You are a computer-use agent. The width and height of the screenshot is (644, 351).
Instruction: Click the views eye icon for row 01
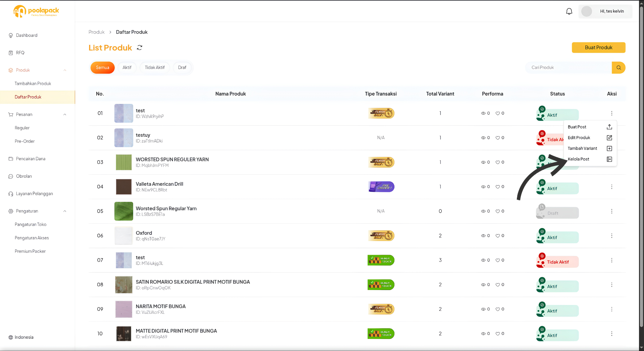[x=483, y=113]
